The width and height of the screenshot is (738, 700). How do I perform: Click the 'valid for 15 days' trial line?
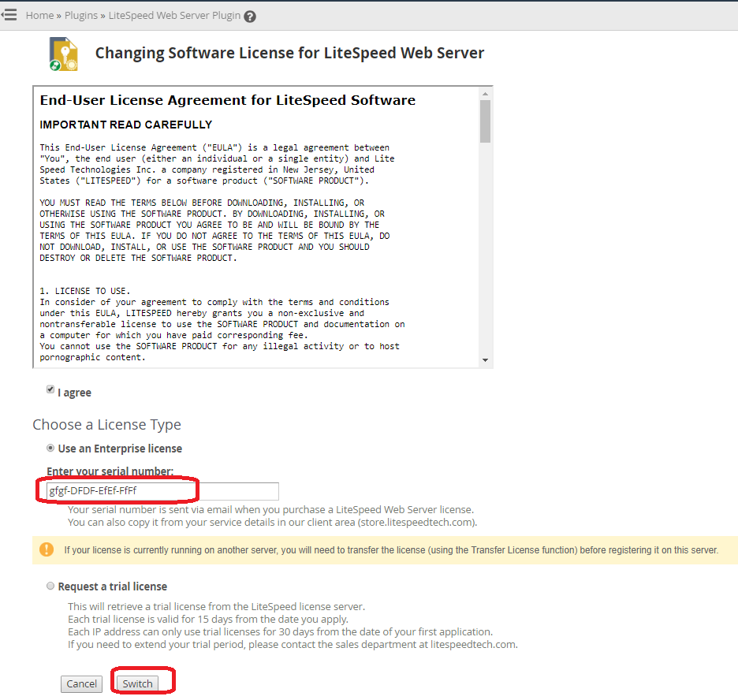(208, 619)
